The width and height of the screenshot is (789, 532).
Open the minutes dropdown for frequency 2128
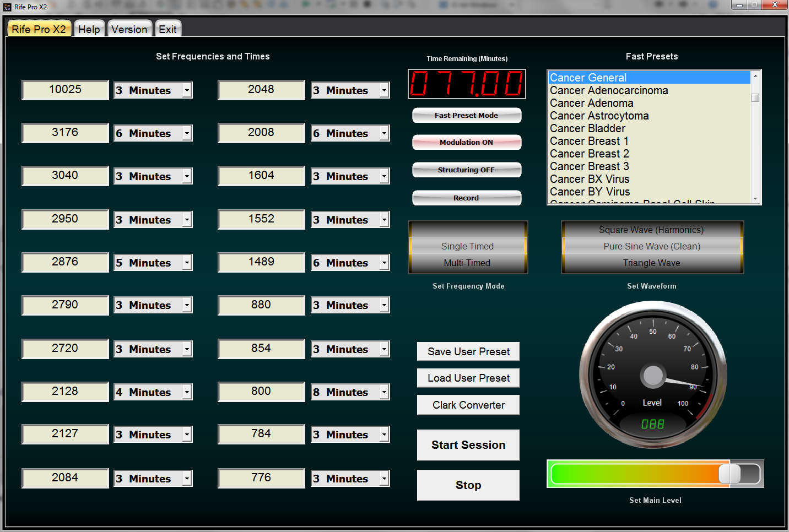[x=187, y=392]
